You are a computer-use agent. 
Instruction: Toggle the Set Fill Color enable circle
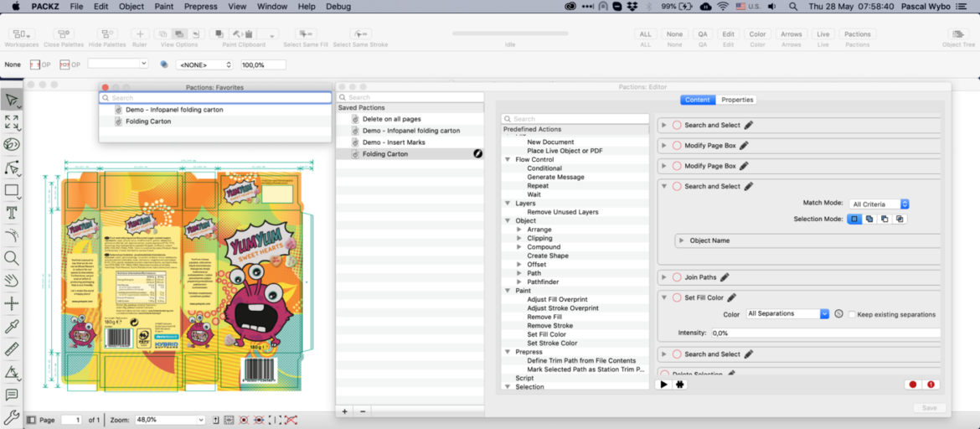[x=676, y=297]
